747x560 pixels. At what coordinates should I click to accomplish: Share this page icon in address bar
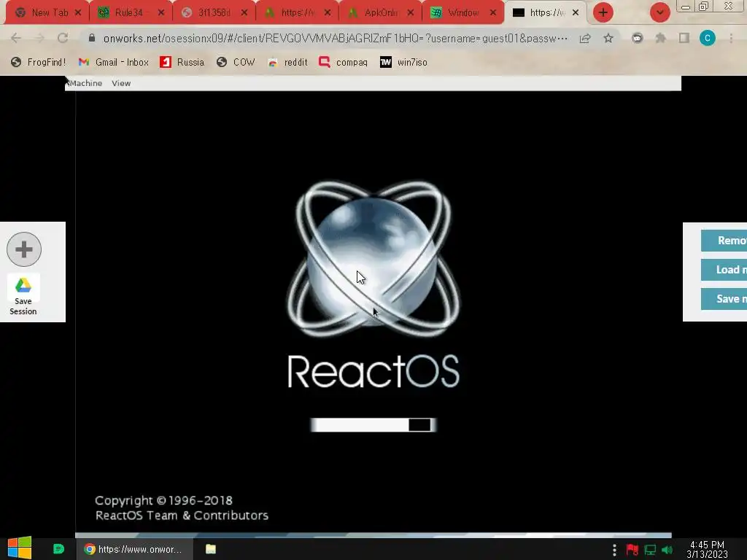[585, 38]
